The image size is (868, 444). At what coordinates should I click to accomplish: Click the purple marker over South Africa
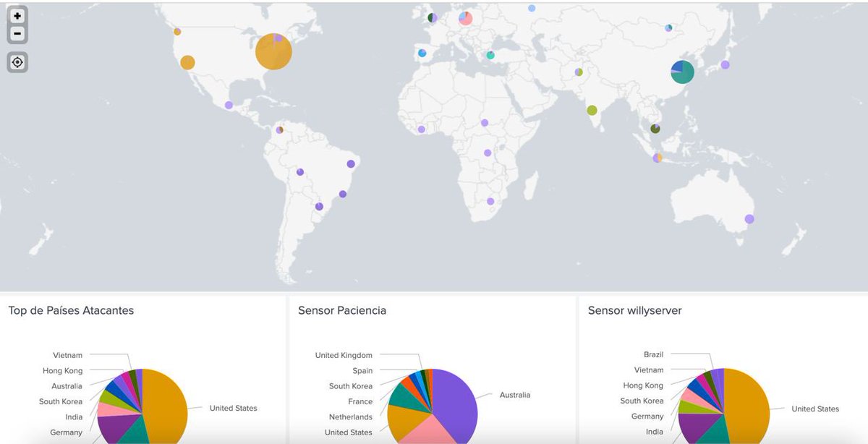(x=490, y=201)
